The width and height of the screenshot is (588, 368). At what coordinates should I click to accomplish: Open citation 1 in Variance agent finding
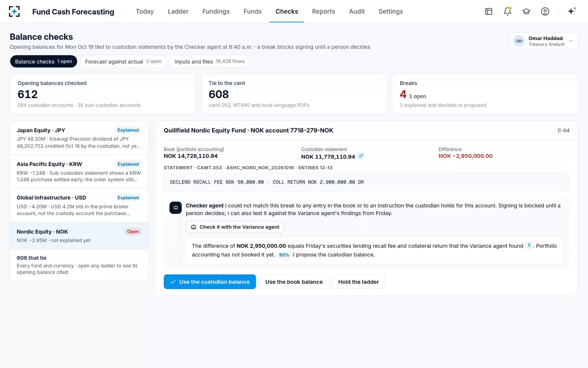point(529,245)
